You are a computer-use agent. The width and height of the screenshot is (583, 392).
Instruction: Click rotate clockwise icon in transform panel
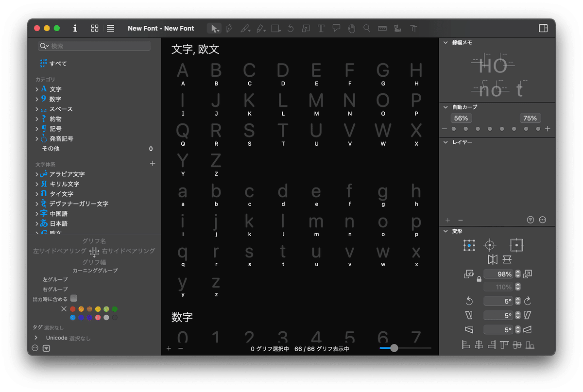click(528, 301)
